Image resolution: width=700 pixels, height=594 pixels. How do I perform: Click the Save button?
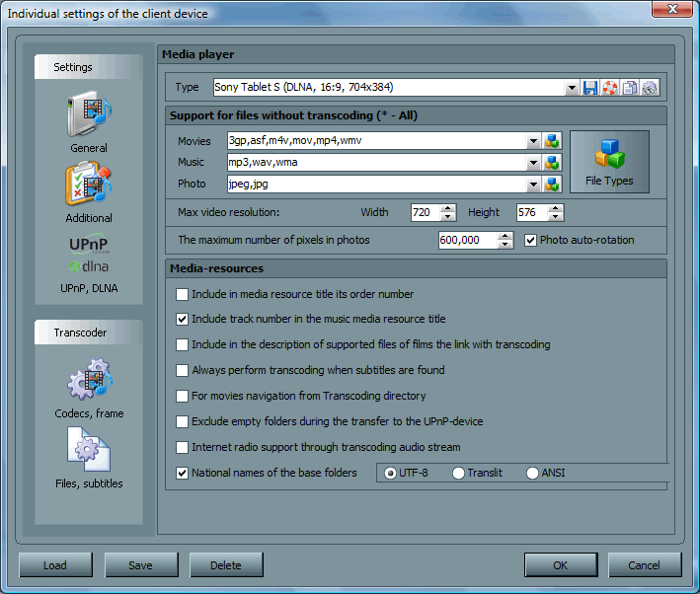[141, 565]
